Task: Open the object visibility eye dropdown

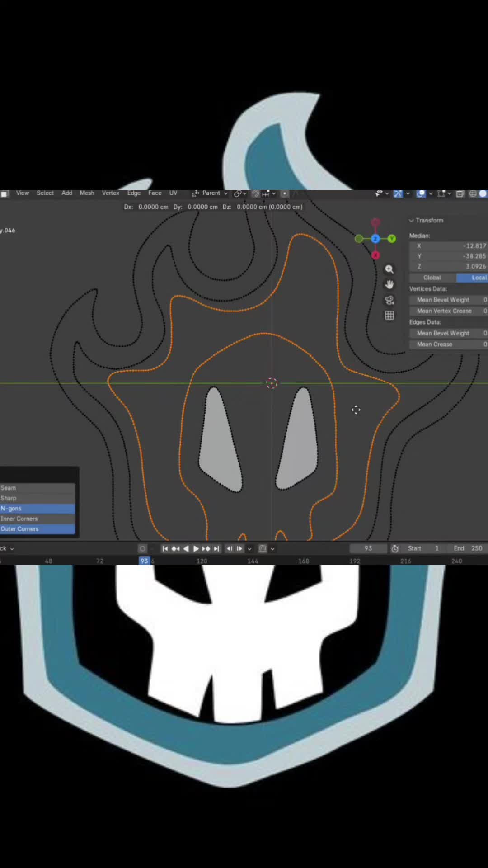Action: pyautogui.click(x=382, y=193)
